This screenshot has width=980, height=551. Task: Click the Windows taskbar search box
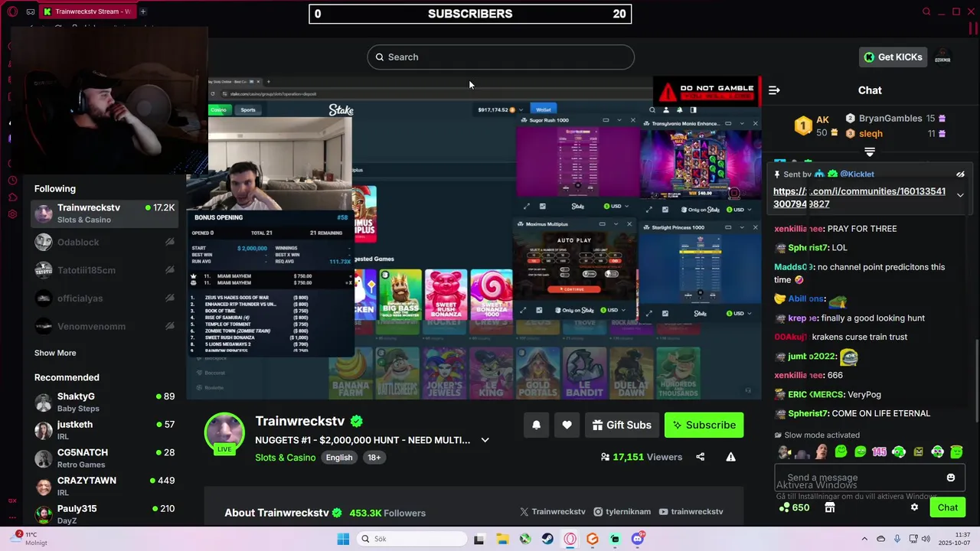[411, 539]
